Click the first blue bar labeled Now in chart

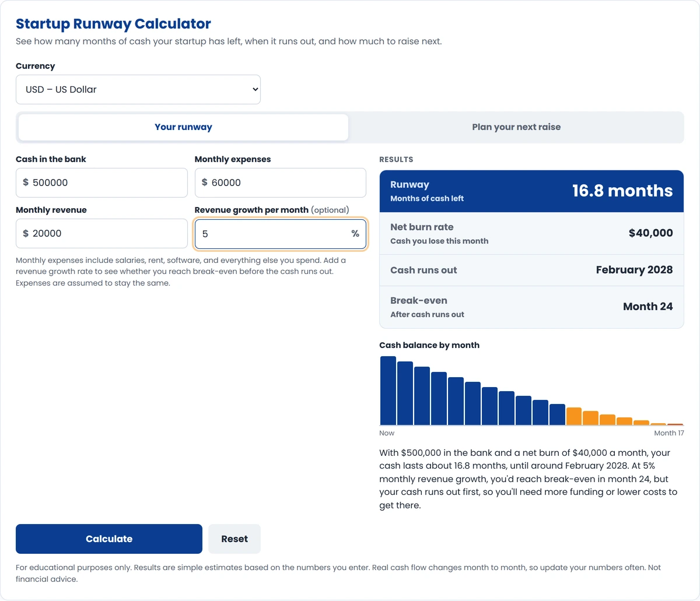(x=388, y=391)
